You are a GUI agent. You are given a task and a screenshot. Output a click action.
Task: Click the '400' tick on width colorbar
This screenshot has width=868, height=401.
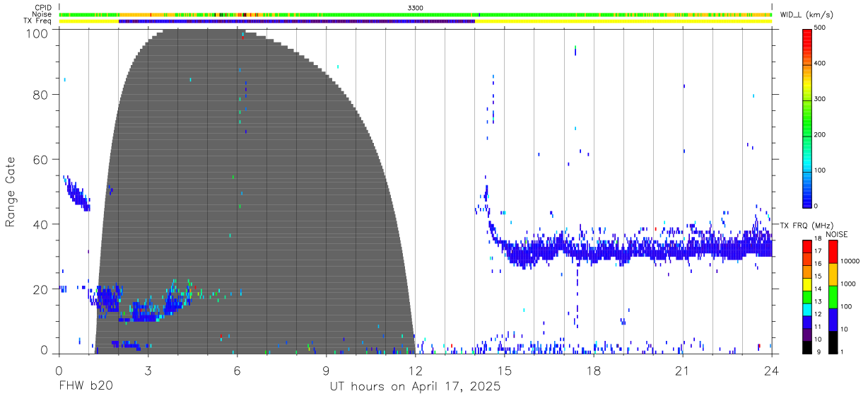820,64
